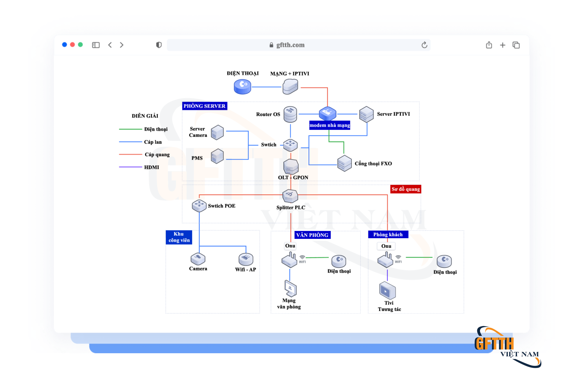Select the Mạng văn phòng computer icon

tap(290, 288)
